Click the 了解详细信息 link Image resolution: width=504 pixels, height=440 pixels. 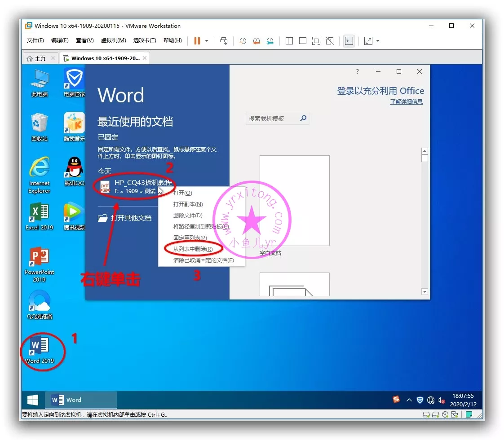coord(406,102)
